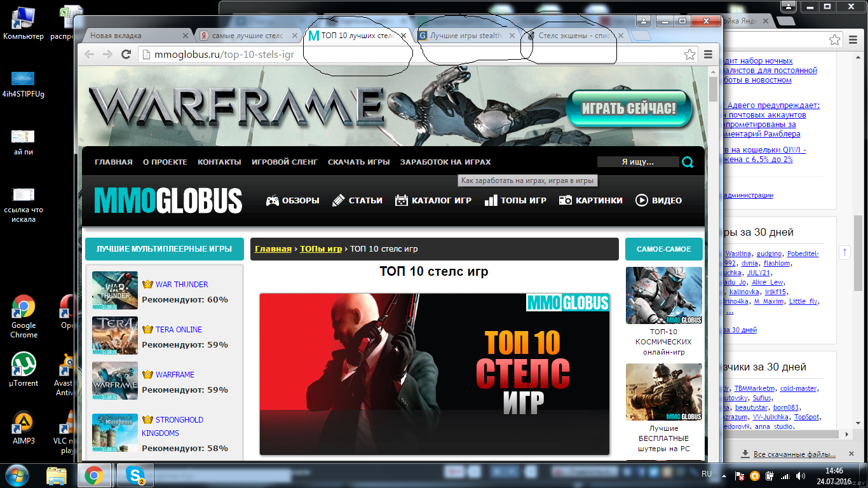Click the MMOGLOBUS site logo
This screenshot has height=488, width=868.
point(168,200)
